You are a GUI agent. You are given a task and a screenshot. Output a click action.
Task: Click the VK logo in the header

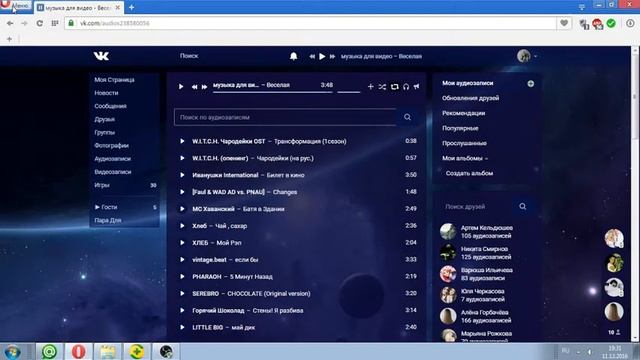(101, 56)
